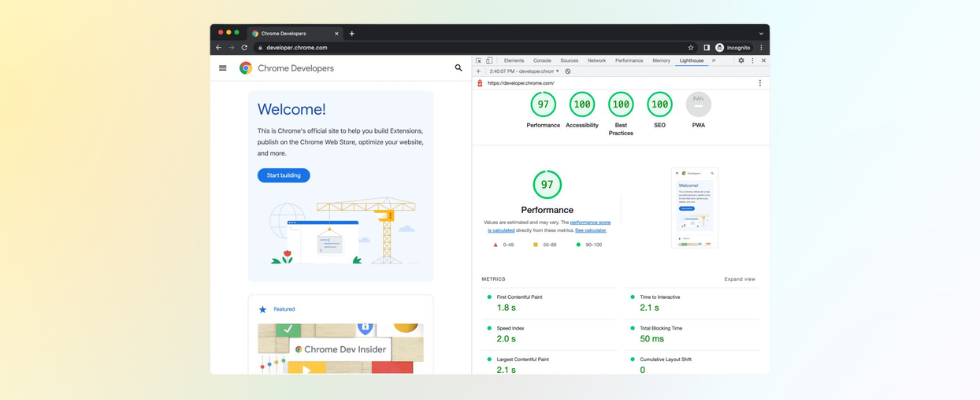This screenshot has width=980, height=400.
Task: Switch to the Network tab
Action: click(x=596, y=61)
